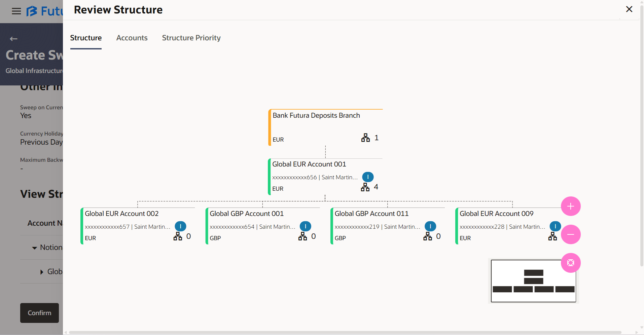The height and width of the screenshot is (335, 644).
Task: Click the pink fit-to-screen reset button
Action: pos(571,263)
